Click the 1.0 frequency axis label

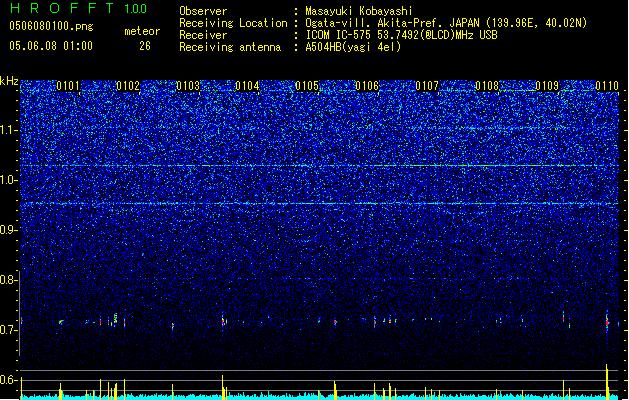pos(9,180)
